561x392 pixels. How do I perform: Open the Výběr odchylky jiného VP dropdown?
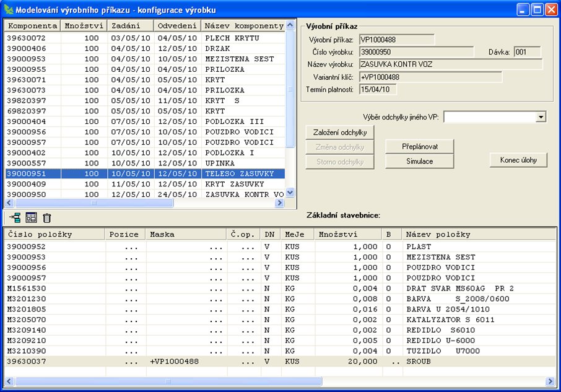[x=541, y=117]
